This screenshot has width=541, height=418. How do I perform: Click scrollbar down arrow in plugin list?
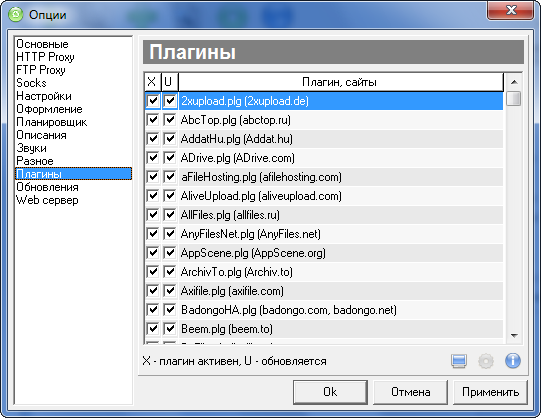click(x=514, y=336)
